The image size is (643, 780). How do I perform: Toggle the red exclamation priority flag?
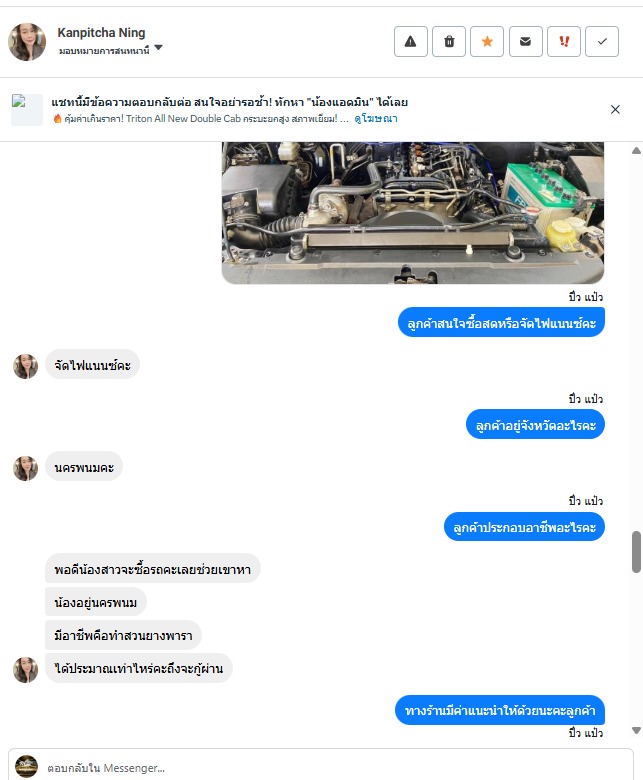(x=564, y=41)
